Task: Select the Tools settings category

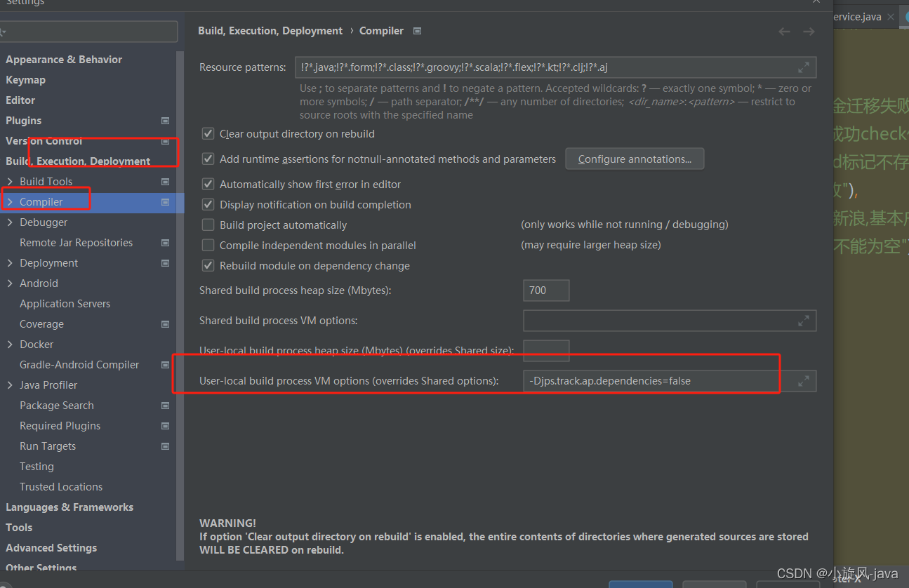Action: pos(19,528)
